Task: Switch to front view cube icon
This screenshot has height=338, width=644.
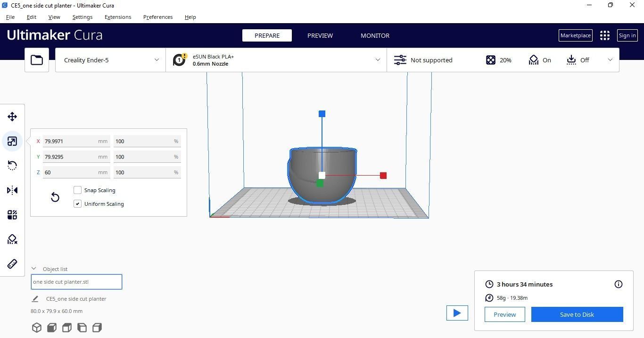Action: pyautogui.click(x=52, y=328)
